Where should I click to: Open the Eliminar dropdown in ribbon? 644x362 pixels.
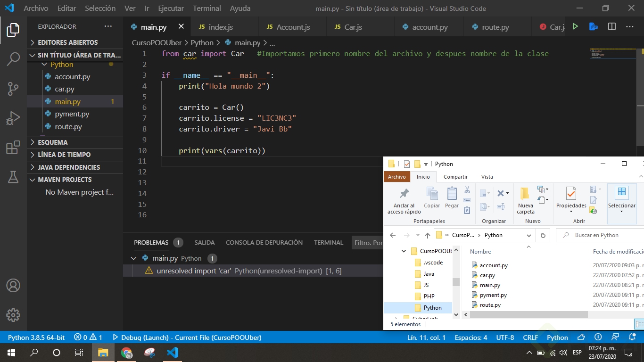tap(507, 193)
